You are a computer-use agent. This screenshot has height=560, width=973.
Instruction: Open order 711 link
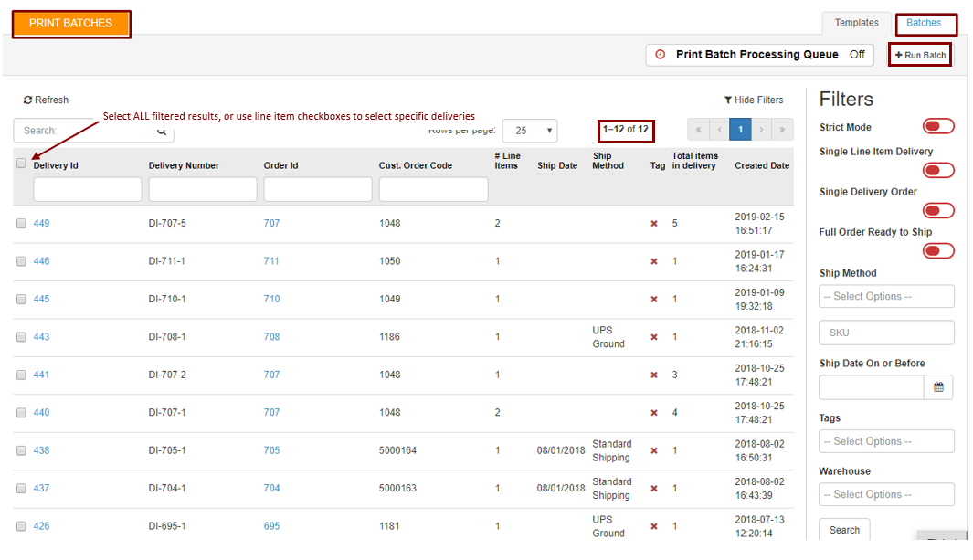[x=271, y=261]
